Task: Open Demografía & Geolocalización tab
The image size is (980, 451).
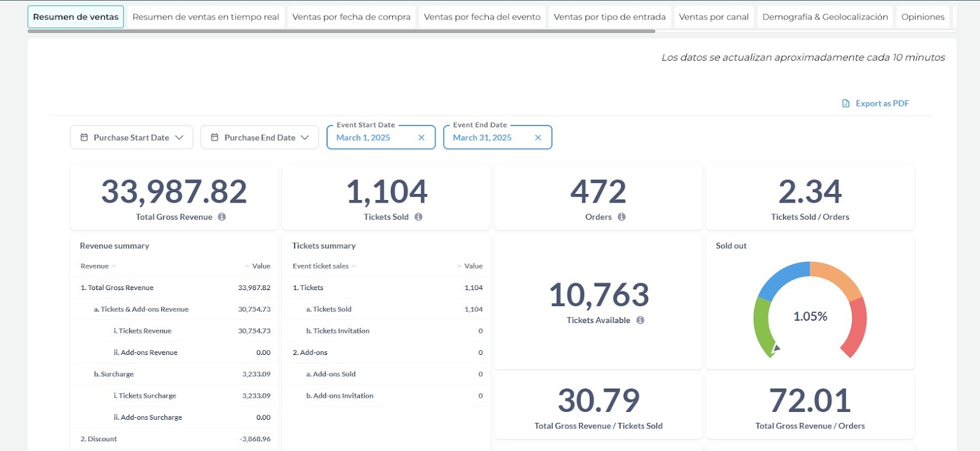Action: (825, 17)
